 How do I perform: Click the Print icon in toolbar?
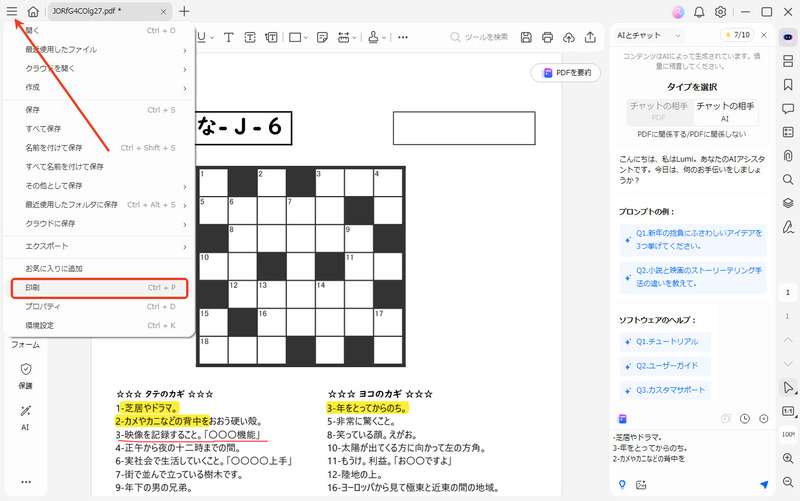547,37
